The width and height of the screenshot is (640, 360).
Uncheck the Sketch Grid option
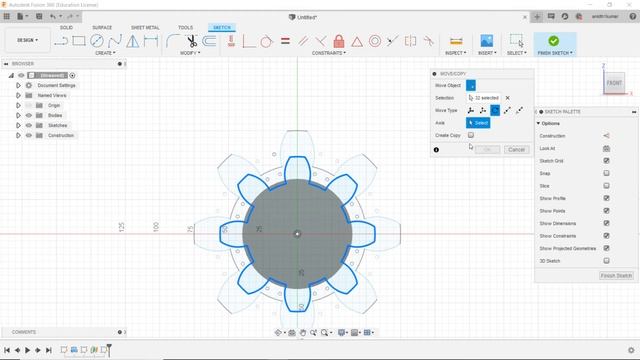(607, 161)
